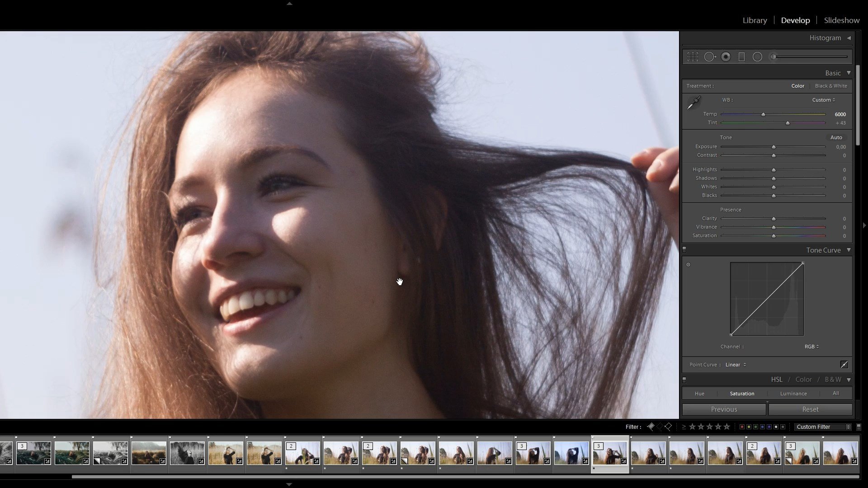Switch to the Library module

pyautogui.click(x=755, y=20)
